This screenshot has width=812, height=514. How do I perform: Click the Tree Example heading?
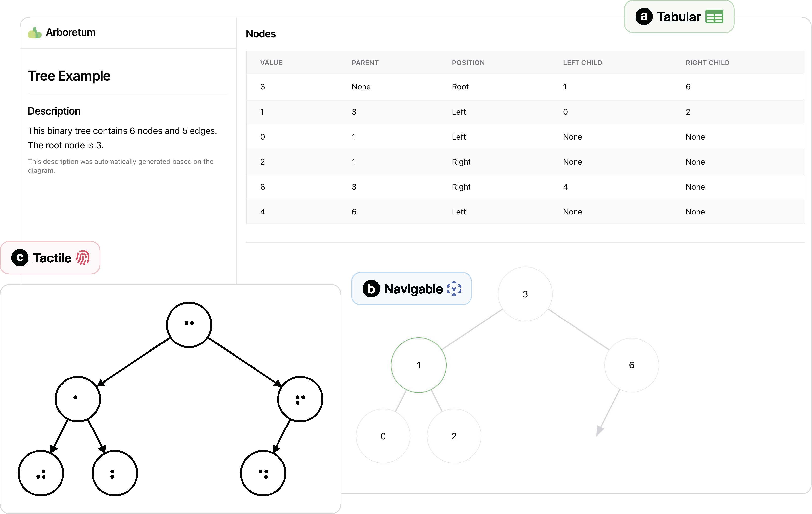tap(69, 76)
